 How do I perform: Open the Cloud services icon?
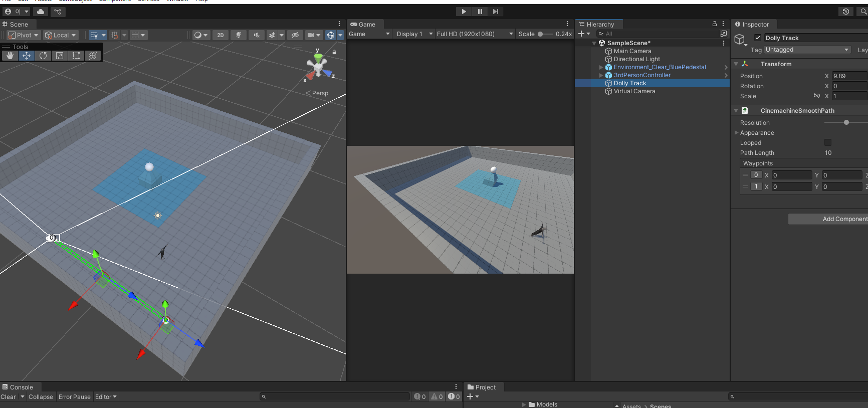pyautogui.click(x=41, y=12)
